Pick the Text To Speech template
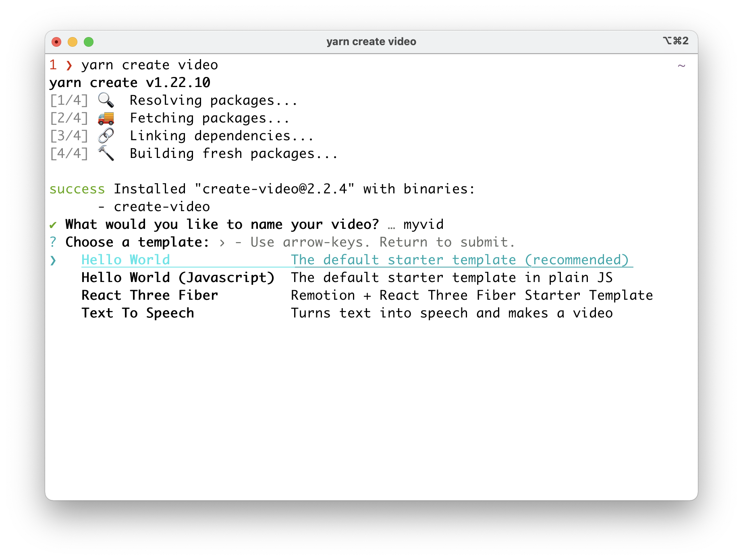Screen dimensions: 743x560 [x=138, y=313]
